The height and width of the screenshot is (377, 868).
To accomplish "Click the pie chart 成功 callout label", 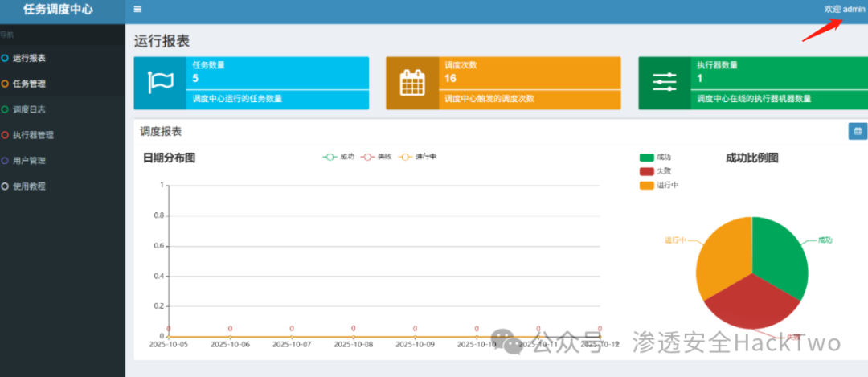I will pos(825,240).
